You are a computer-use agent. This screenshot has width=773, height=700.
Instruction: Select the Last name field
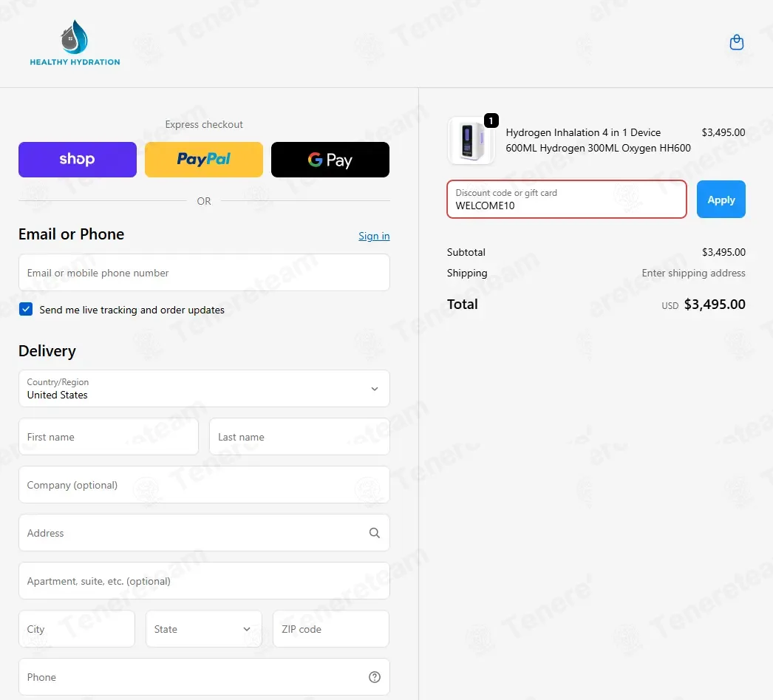tap(300, 437)
